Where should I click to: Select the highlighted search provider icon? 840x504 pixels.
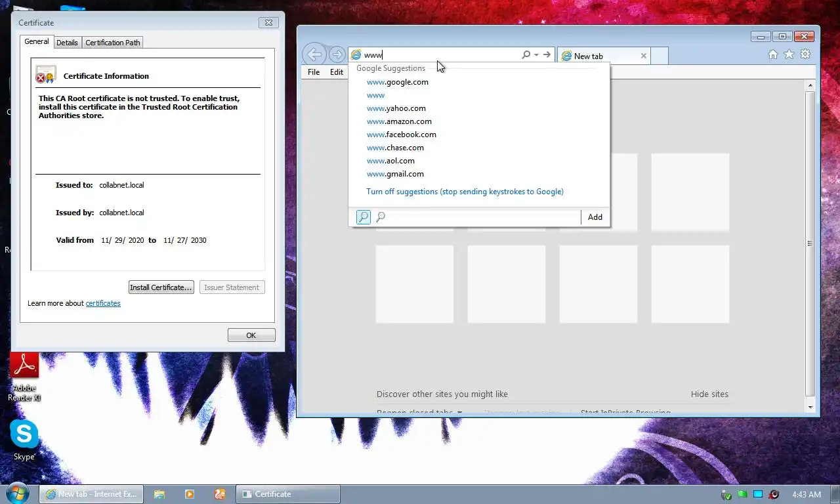pos(363,217)
